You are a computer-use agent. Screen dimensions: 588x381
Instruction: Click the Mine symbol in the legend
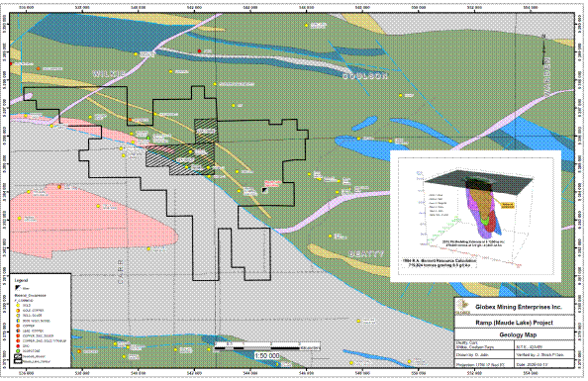pos(18,288)
